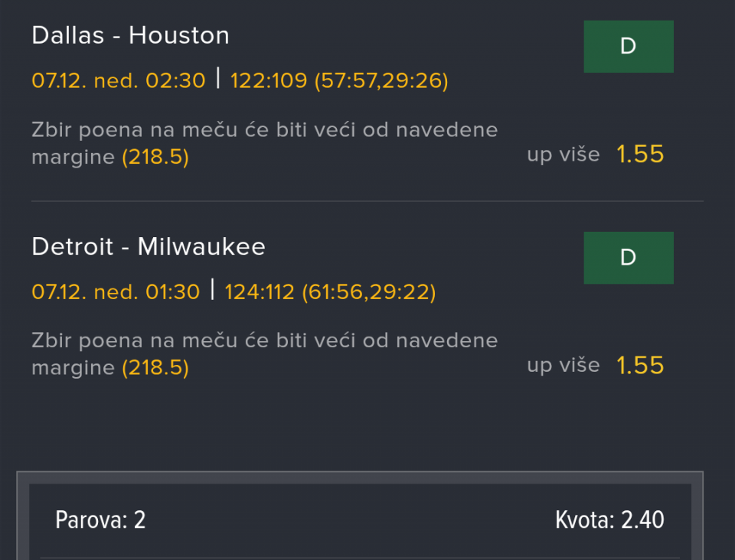The width and height of the screenshot is (735, 560).
Task: Click the (57:57,29:26) period scores
Action: click(381, 80)
